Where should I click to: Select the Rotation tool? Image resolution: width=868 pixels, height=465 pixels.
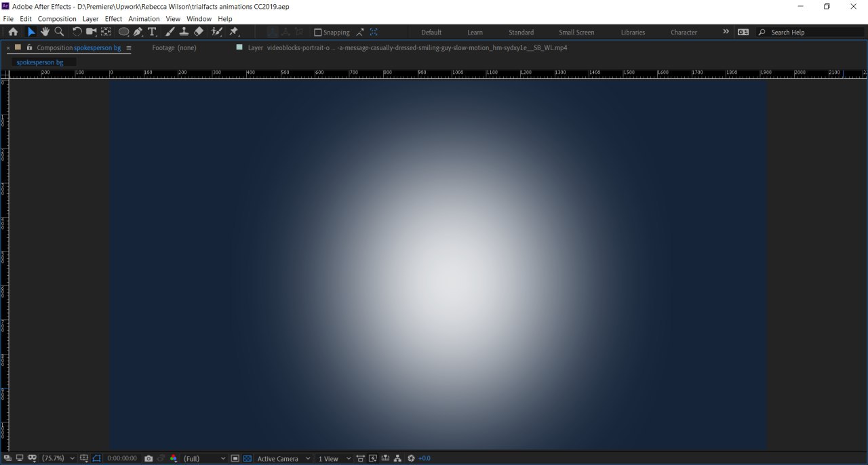[77, 32]
